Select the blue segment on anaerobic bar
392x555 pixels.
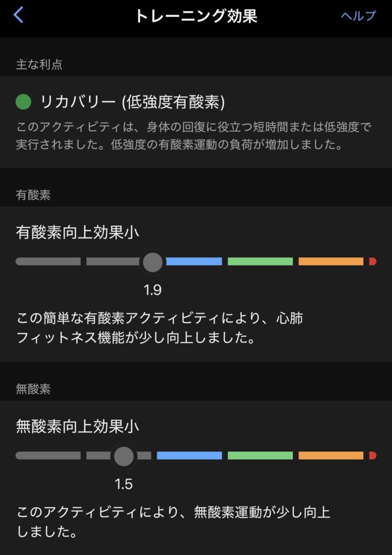tap(189, 456)
